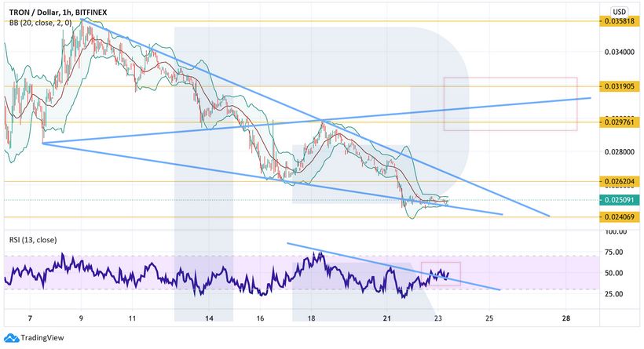Click the date label 9 on time axis
This screenshot has width=644, height=349.
pos(82,319)
